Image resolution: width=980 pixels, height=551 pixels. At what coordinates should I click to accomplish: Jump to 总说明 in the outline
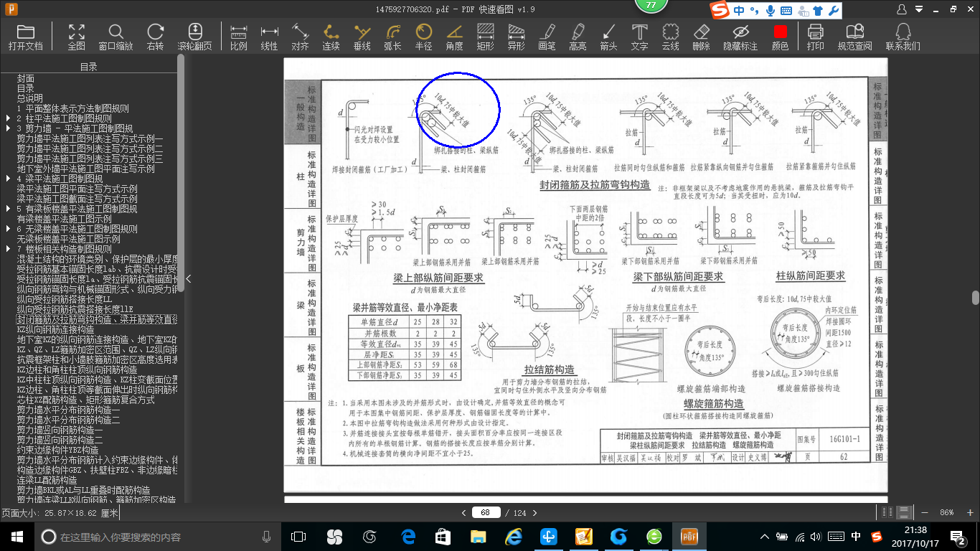[30, 98]
